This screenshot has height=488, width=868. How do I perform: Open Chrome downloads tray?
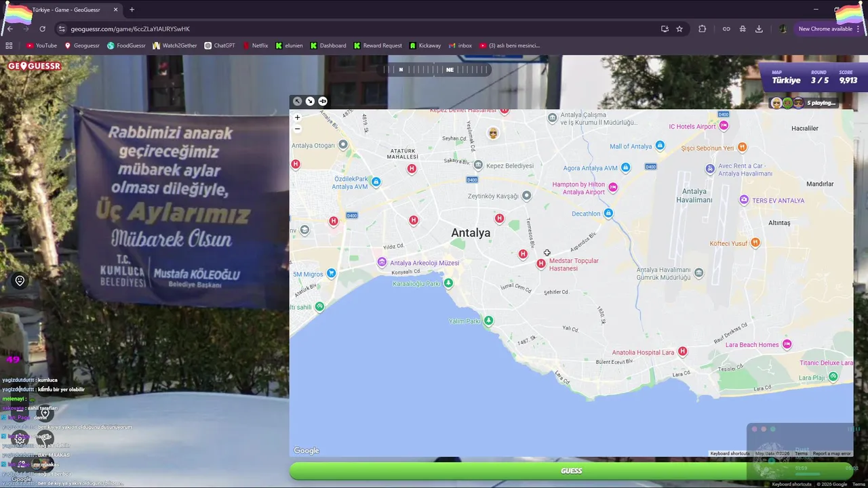pyautogui.click(x=759, y=28)
